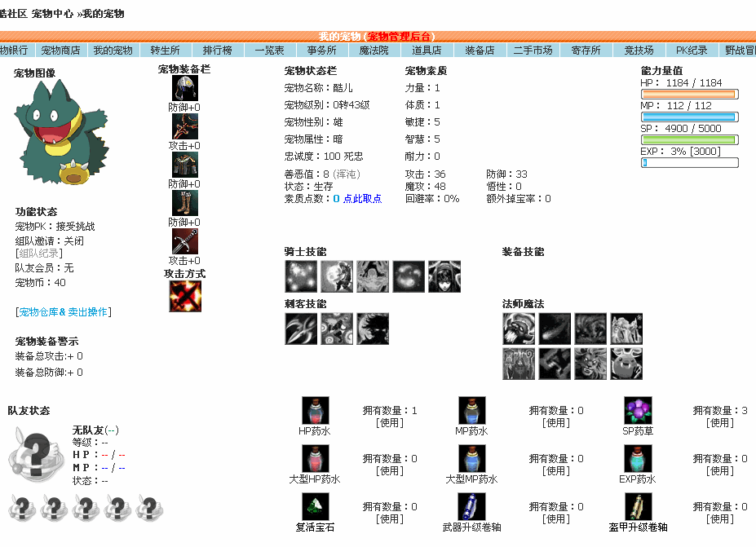The image size is (756, 547).
Task: Open the 事务所 tab
Action: 322,50
